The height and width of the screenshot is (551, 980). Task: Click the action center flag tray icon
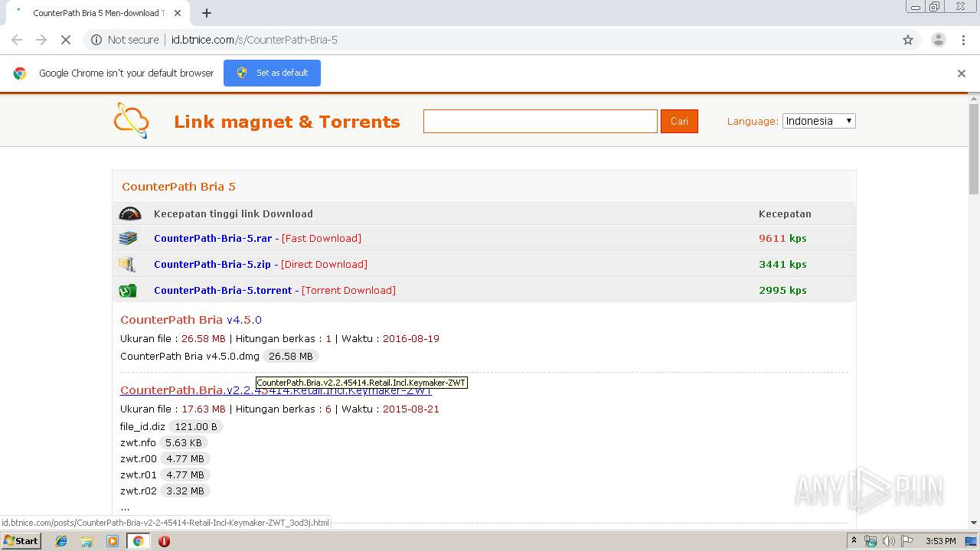pyautogui.click(x=907, y=541)
